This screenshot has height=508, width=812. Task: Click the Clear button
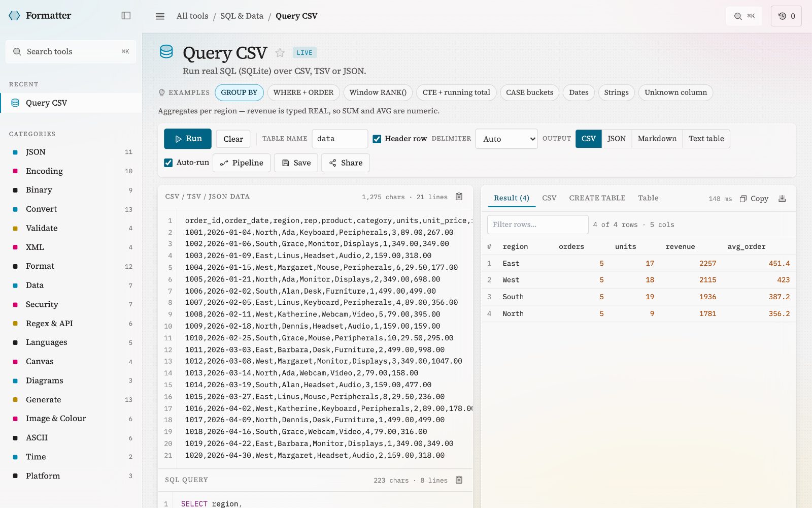click(x=233, y=139)
